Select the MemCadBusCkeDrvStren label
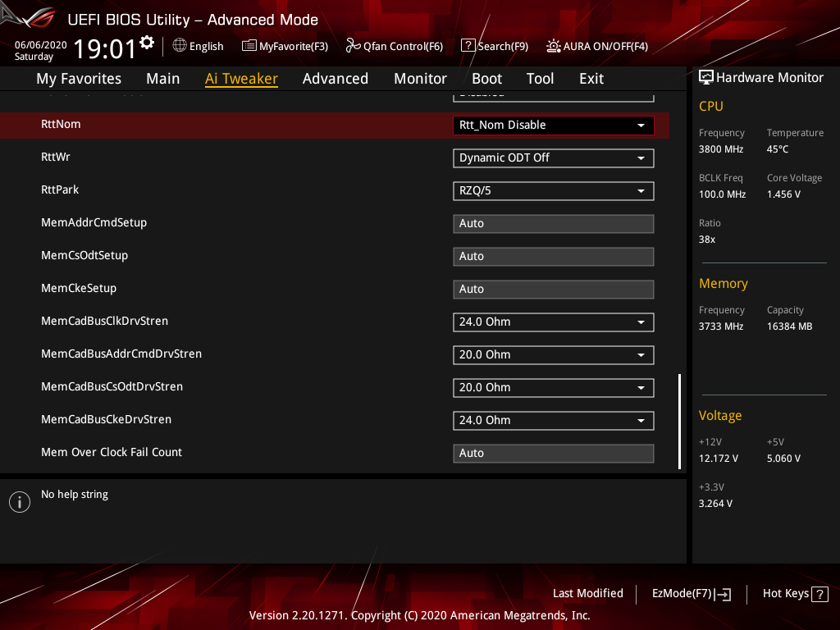The height and width of the screenshot is (630, 840). [x=106, y=419]
